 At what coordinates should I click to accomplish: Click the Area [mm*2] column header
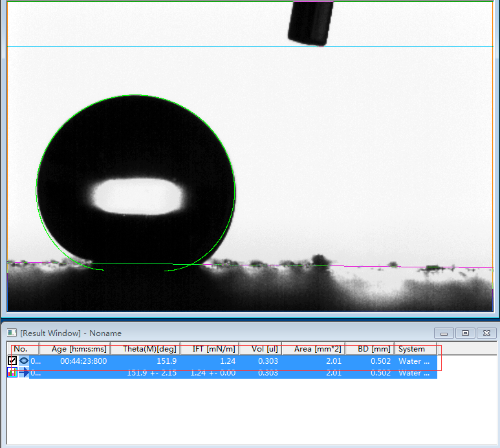point(313,349)
